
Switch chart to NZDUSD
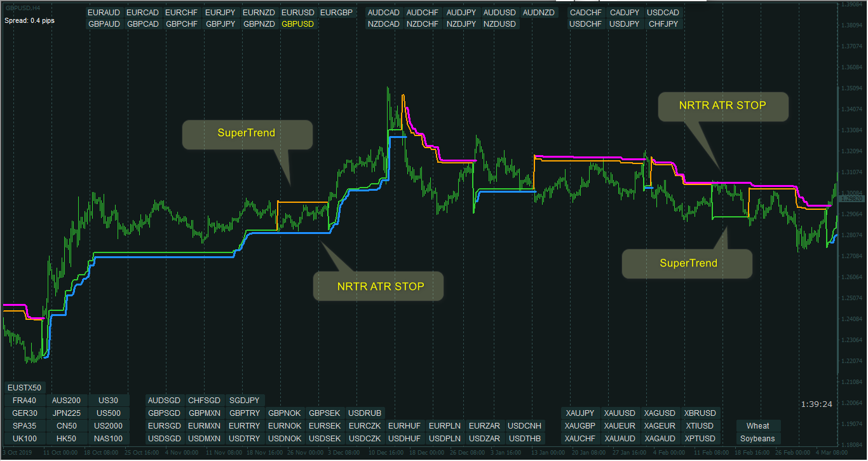(500, 24)
